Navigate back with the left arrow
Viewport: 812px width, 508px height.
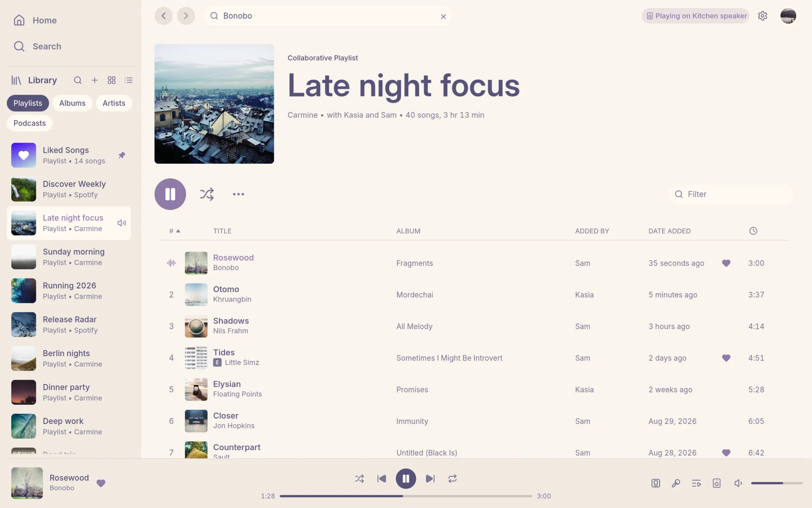pyautogui.click(x=163, y=16)
